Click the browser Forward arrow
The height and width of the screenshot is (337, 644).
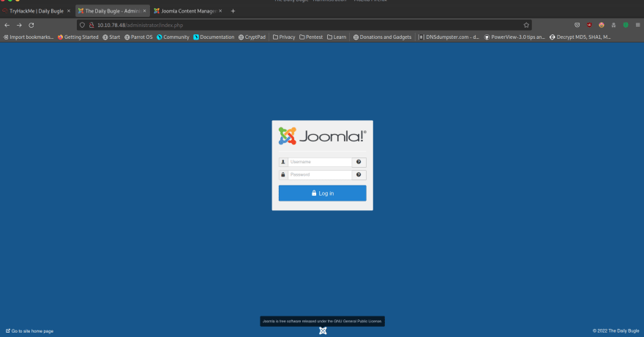click(19, 25)
